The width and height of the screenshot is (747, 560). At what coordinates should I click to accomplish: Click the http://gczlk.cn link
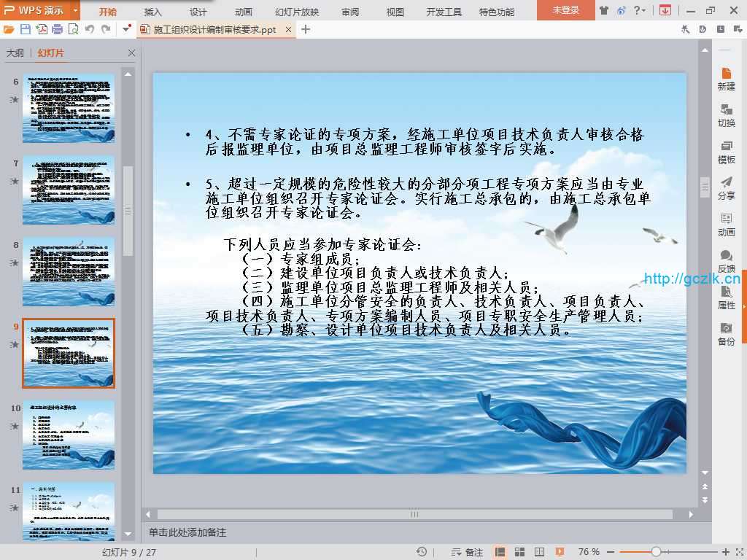pos(692,279)
